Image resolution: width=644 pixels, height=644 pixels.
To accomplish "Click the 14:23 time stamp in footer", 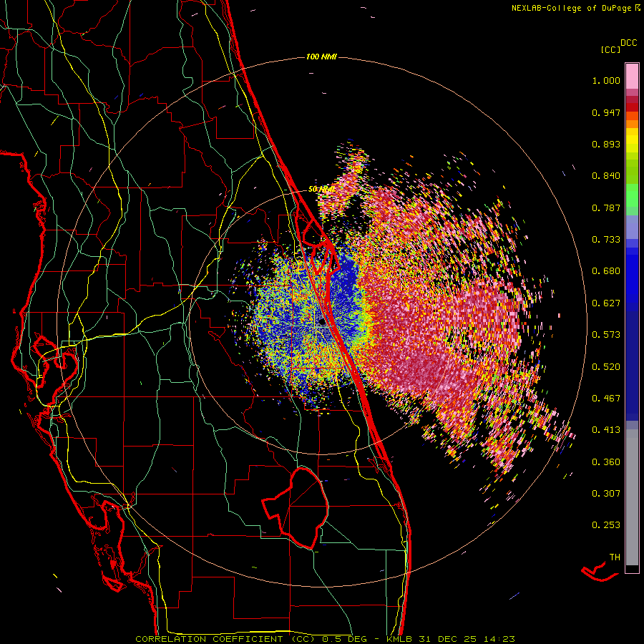I will tap(499, 639).
